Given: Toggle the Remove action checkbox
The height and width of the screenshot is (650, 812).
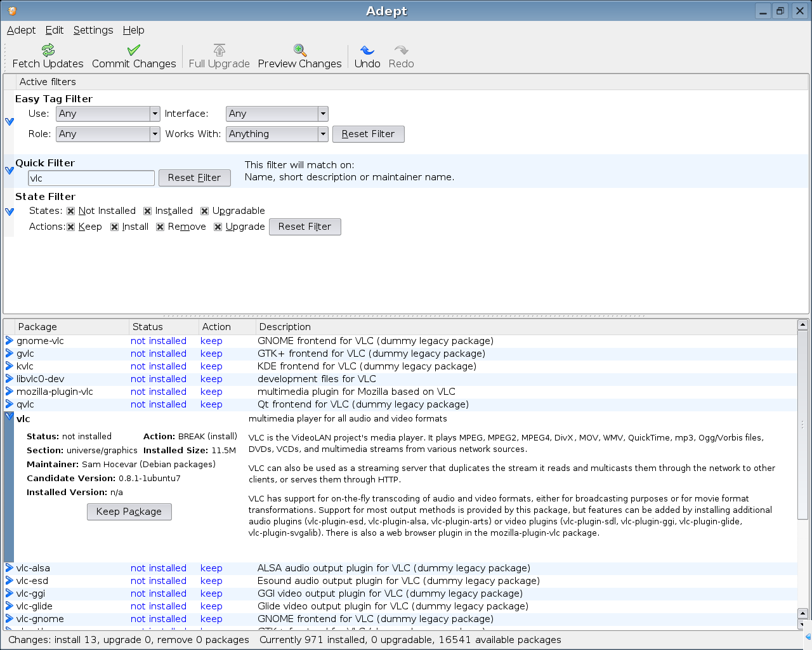Looking at the screenshot, I should [160, 227].
